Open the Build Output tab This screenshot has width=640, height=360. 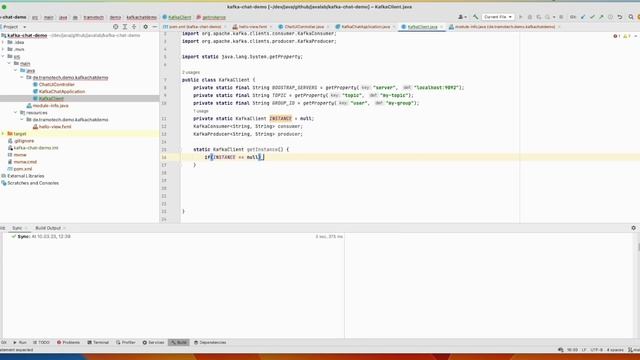click(48, 228)
